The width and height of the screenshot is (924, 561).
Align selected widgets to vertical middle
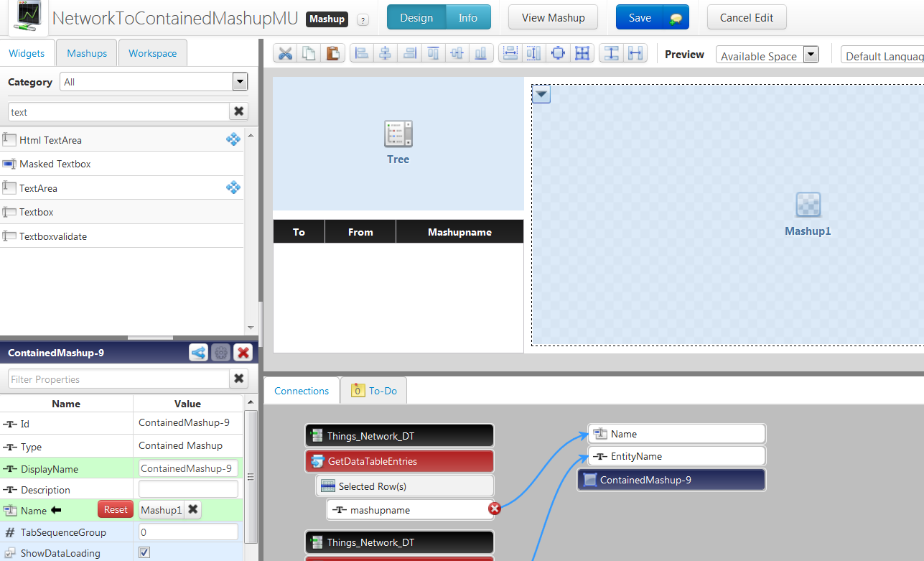pyautogui.click(x=457, y=53)
